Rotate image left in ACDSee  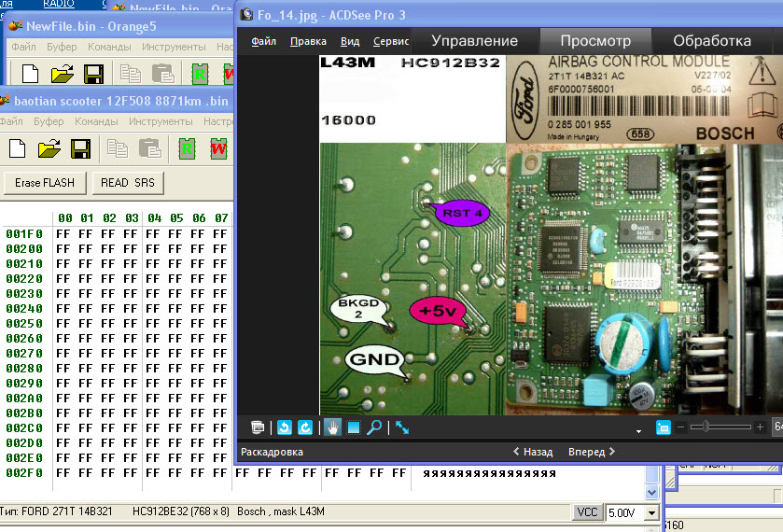coord(284,427)
